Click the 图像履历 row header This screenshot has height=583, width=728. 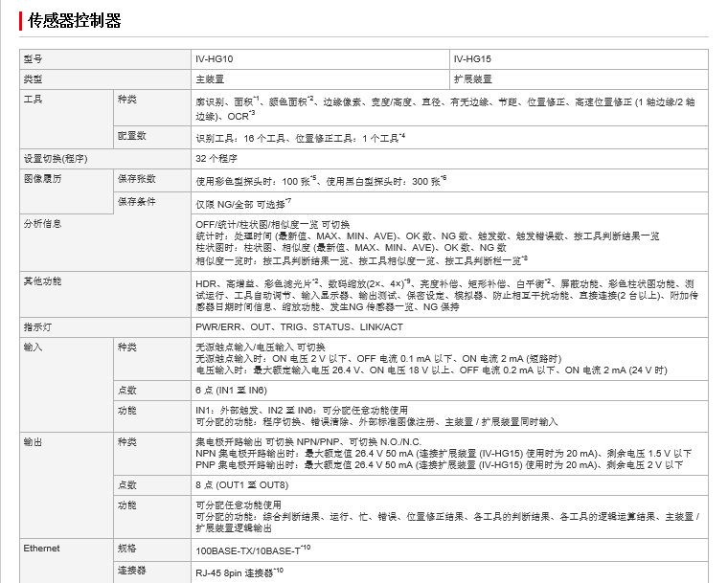[x=41, y=178]
